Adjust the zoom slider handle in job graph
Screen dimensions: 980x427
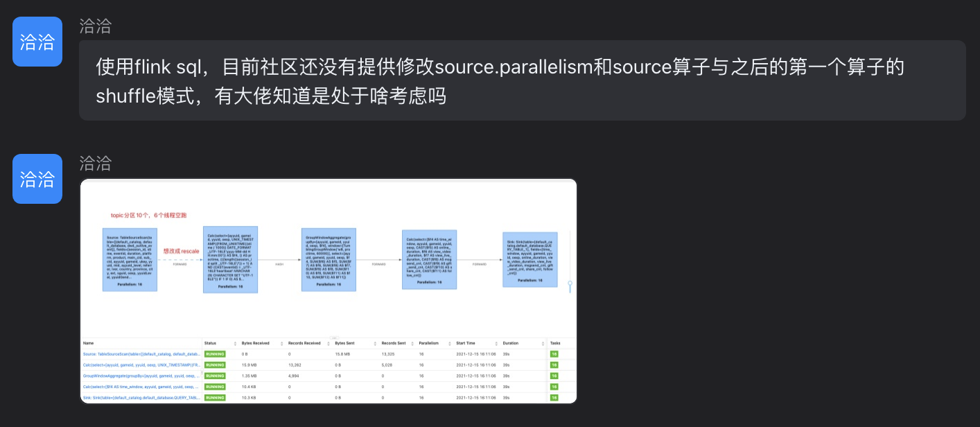pyautogui.click(x=570, y=284)
